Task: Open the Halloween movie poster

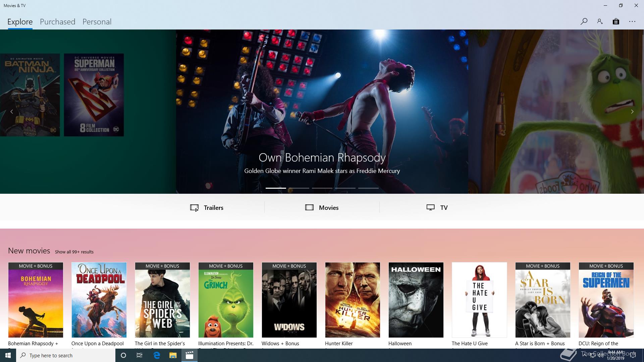Action: pos(416,300)
